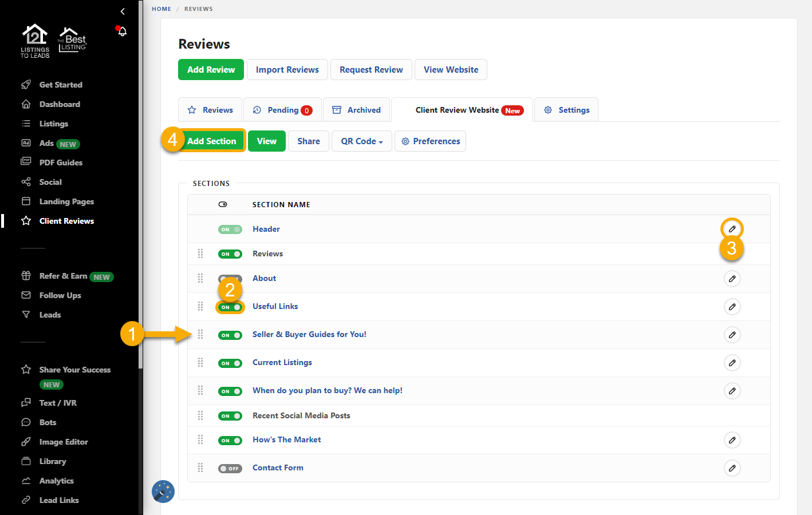Screen dimensions: 812x515
Task: Click the Listings to Leads logo
Action: (x=34, y=40)
